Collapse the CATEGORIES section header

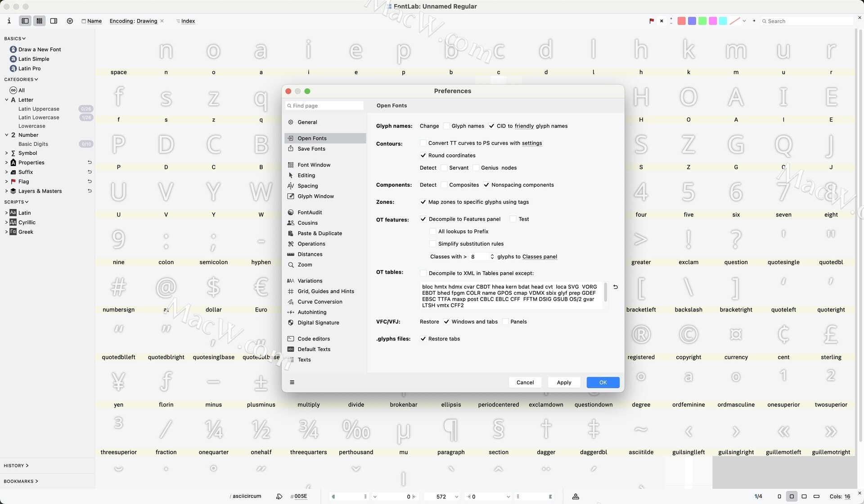point(21,80)
